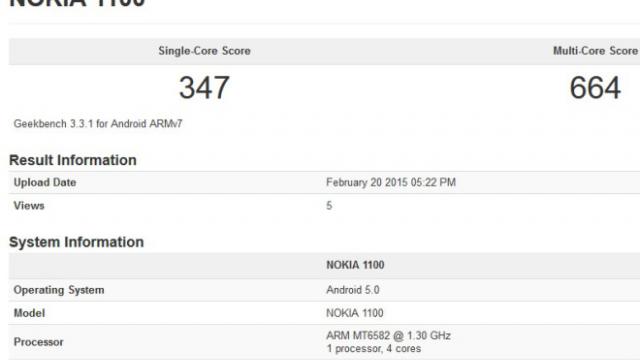Select the Upload Date row label
This screenshot has height=360, width=640.
45,182
